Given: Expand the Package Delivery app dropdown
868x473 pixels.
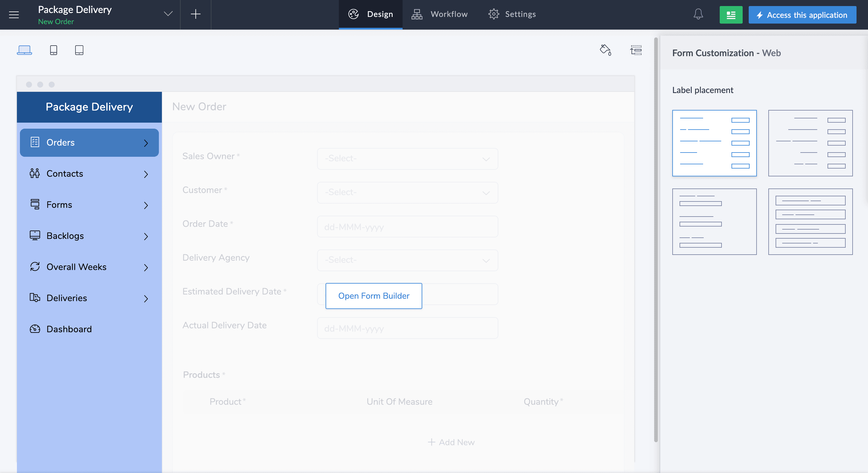Looking at the screenshot, I should click(x=168, y=14).
